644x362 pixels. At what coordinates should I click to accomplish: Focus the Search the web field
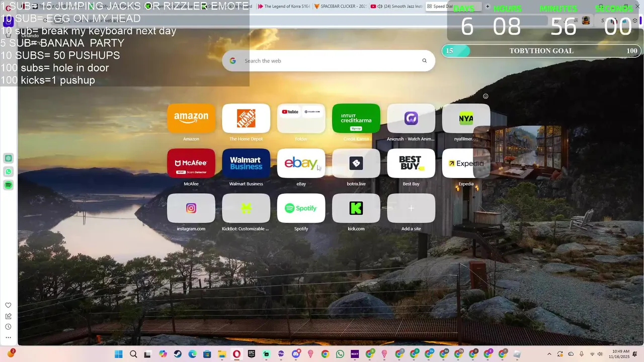pos(329,61)
